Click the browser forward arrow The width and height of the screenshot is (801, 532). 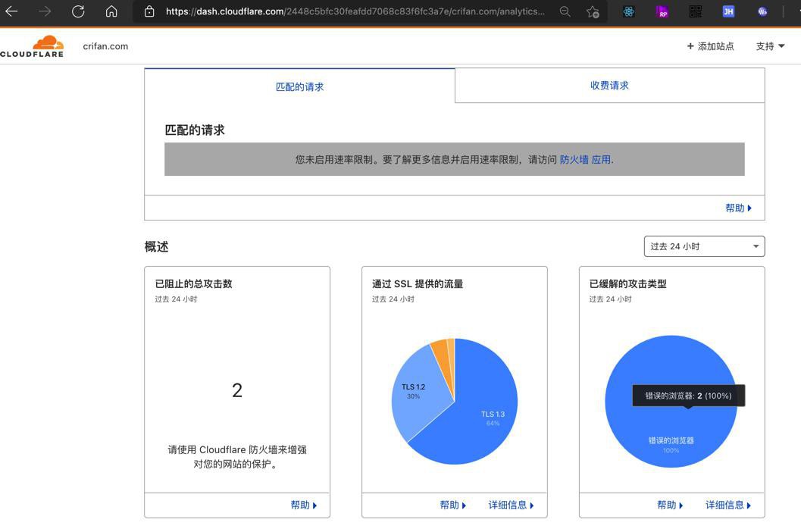pos(45,11)
